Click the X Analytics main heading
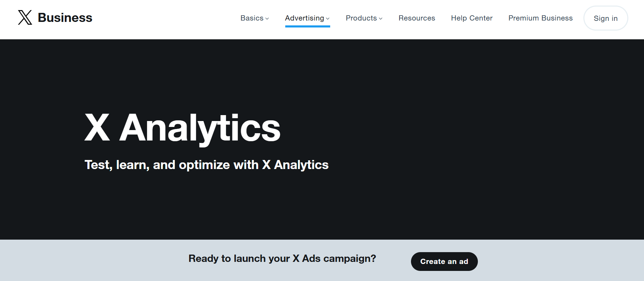644x281 pixels. coord(182,128)
